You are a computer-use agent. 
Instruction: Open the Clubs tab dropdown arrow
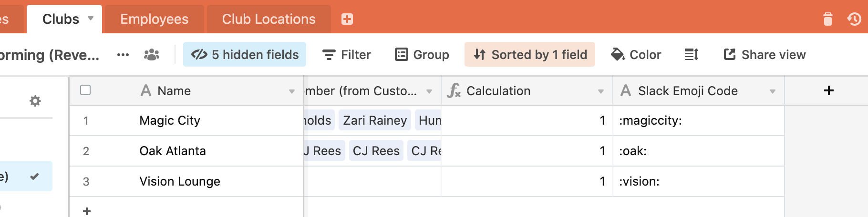click(x=91, y=19)
